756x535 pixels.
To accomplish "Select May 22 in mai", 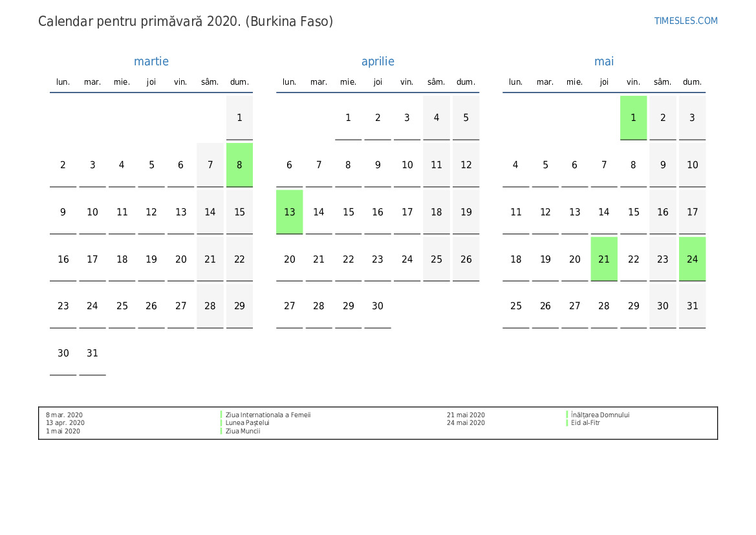I will (x=633, y=259).
